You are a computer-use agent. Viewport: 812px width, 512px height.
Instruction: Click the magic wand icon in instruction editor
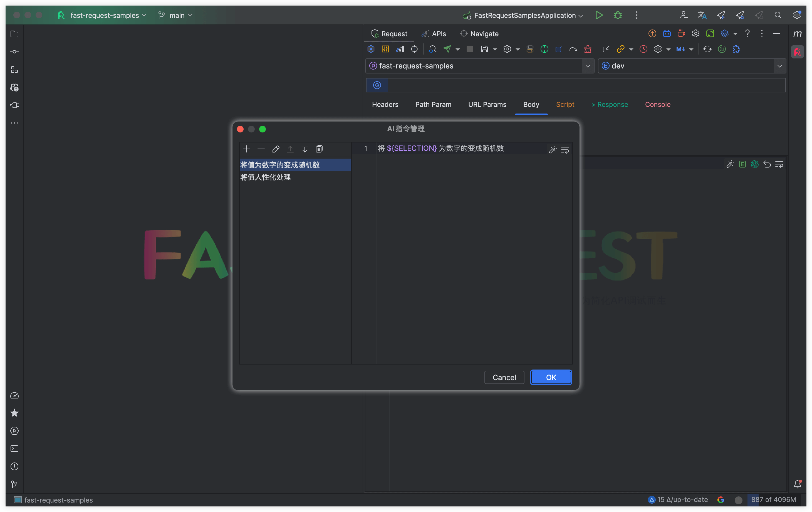click(552, 150)
